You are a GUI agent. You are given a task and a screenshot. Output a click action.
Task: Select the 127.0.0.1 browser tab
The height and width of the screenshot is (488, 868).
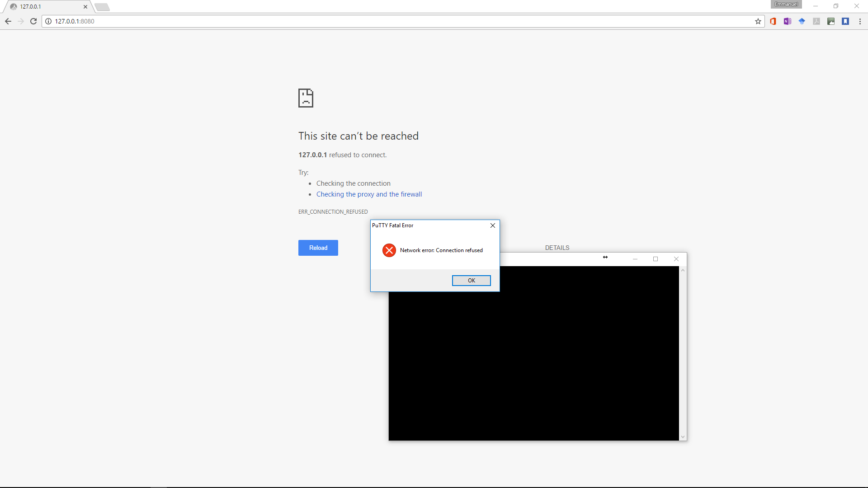point(45,7)
